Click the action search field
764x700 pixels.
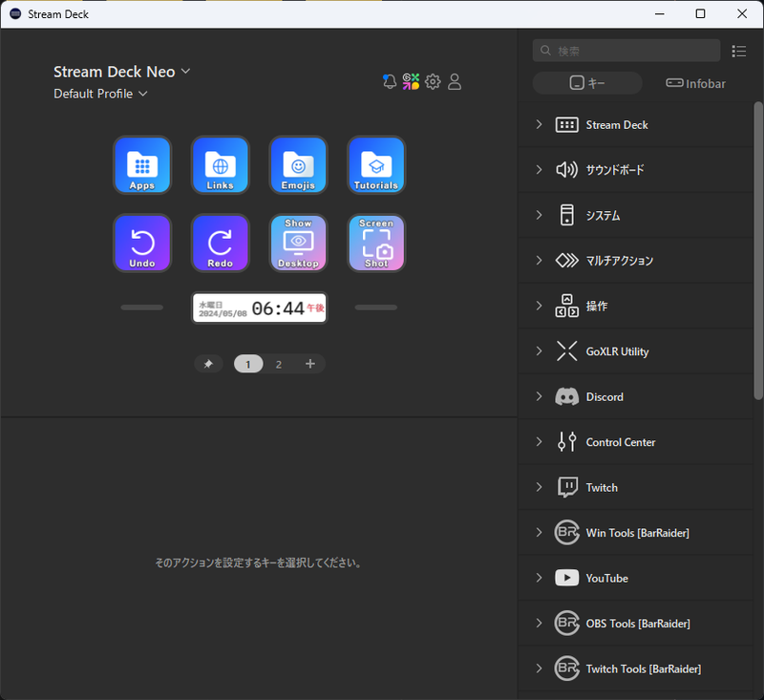pyautogui.click(x=626, y=50)
